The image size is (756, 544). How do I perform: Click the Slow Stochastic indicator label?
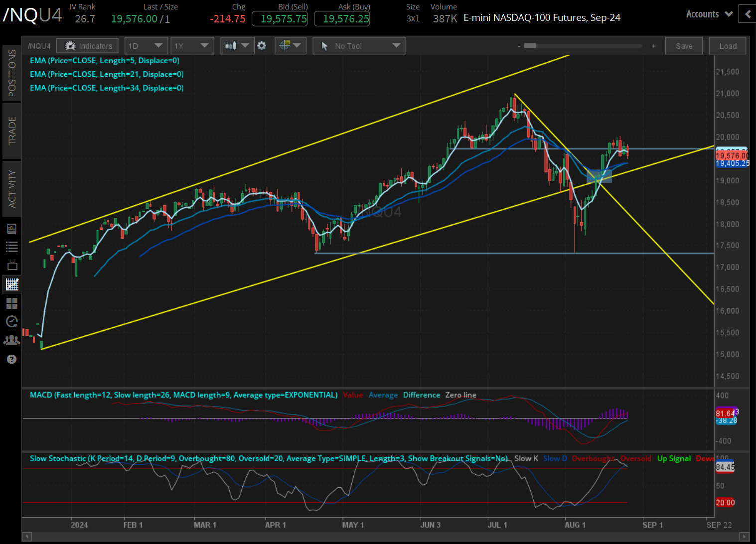click(x=269, y=458)
